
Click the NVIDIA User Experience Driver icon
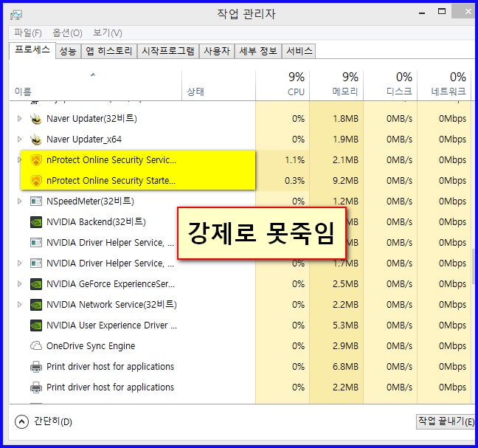(x=36, y=325)
